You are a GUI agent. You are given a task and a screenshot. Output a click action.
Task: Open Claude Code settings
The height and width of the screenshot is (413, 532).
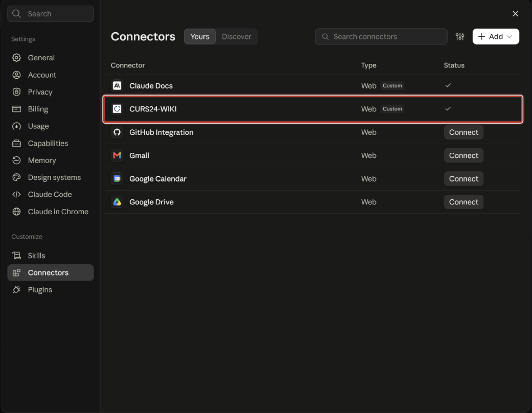pos(51,194)
